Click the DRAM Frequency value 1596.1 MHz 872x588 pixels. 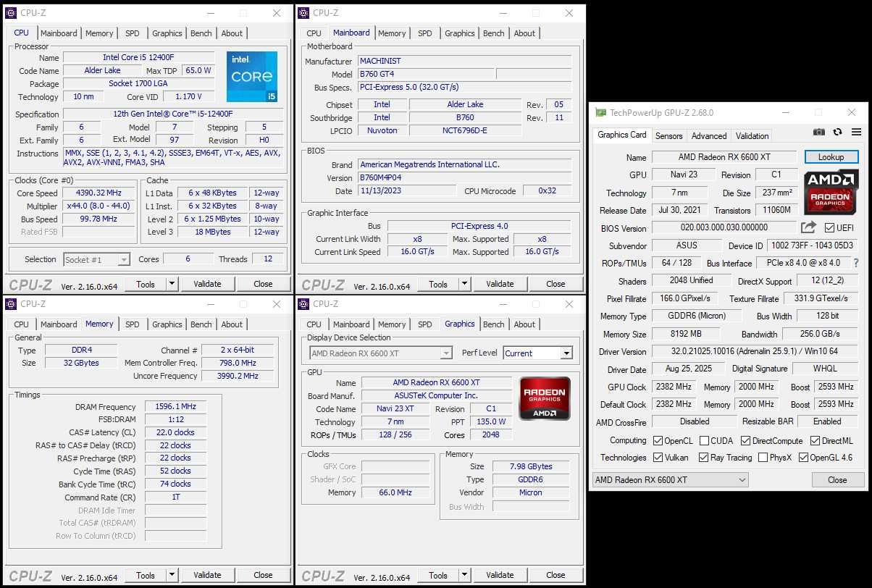(175, 407)
